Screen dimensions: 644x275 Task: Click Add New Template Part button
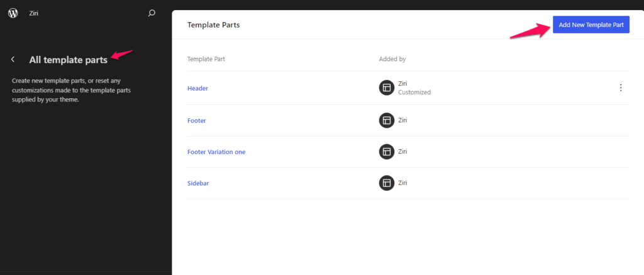(591, 25)
